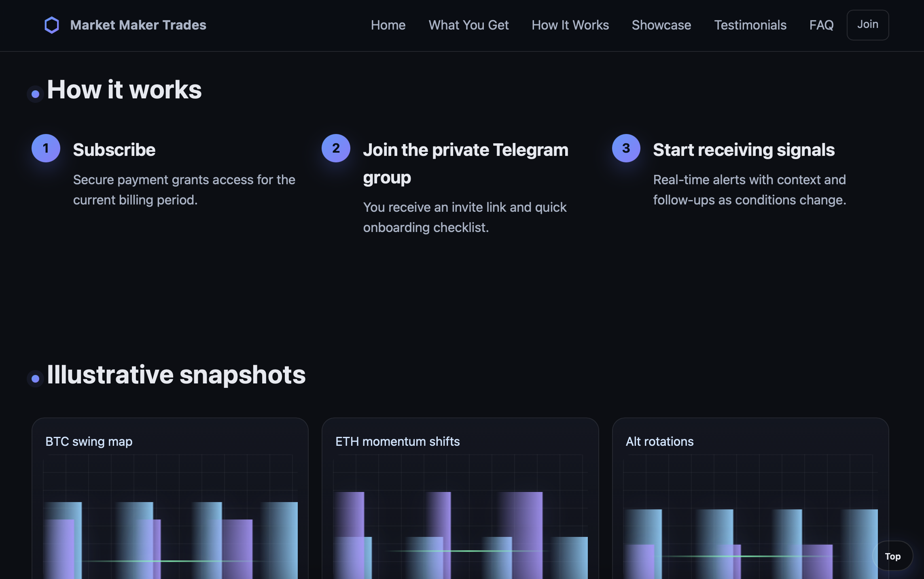Go to What You Get section
924x579 pixels.
(468, 25)
